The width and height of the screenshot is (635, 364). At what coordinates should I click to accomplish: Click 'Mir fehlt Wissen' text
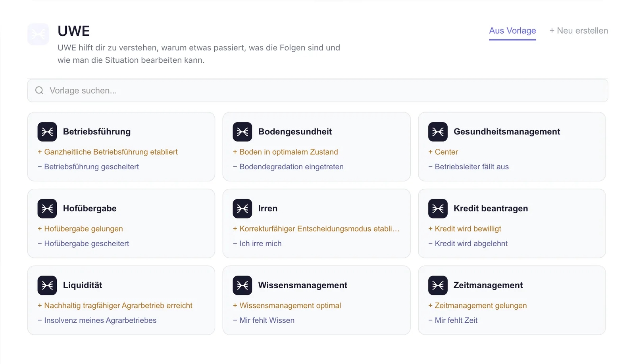(x=264, y=320)
